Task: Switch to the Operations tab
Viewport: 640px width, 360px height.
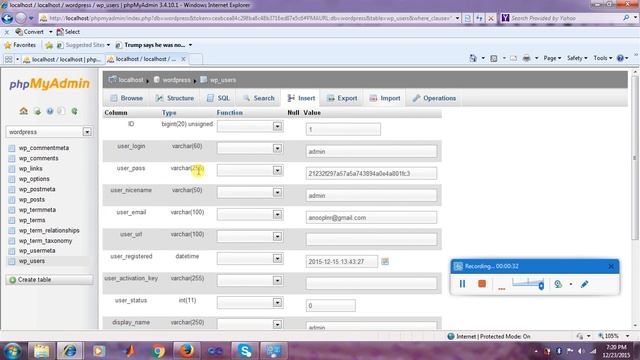Action: (x=434, y=98)
